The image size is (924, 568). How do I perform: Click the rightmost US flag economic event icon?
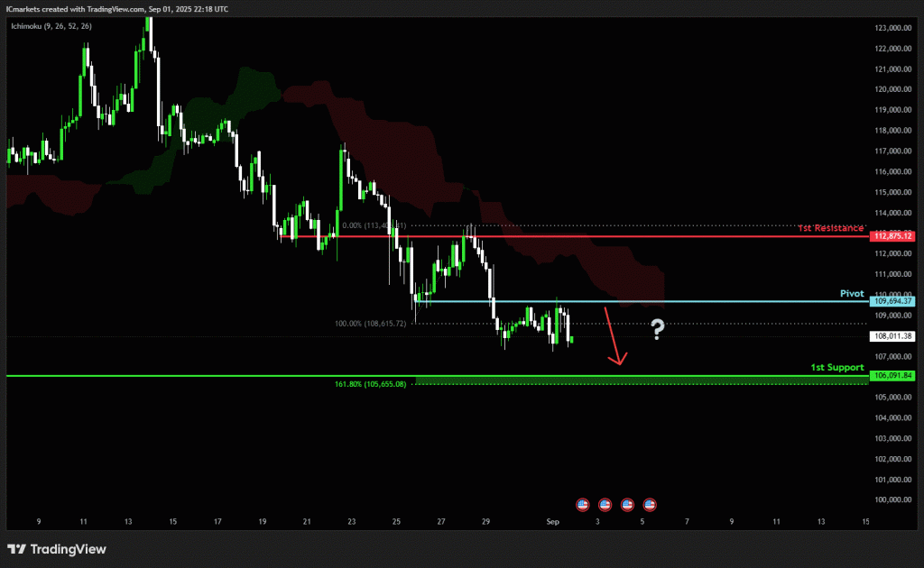pos(650,504)
